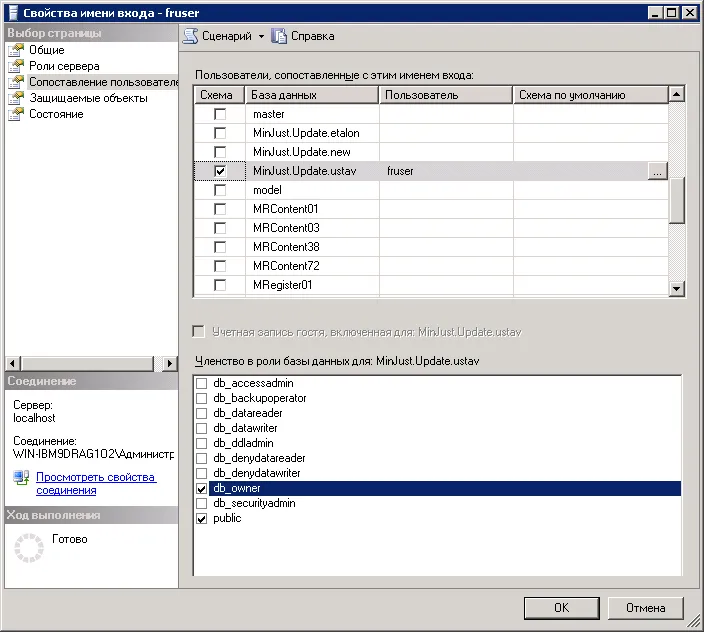Click the database grid scroll up arrow
Screen dimensions: 704x632
[676, 94]
